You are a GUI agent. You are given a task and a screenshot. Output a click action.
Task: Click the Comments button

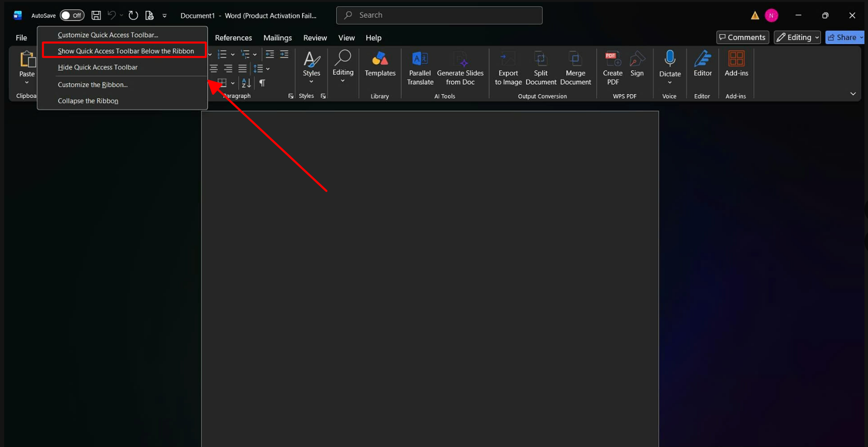(x=742, y=37)
